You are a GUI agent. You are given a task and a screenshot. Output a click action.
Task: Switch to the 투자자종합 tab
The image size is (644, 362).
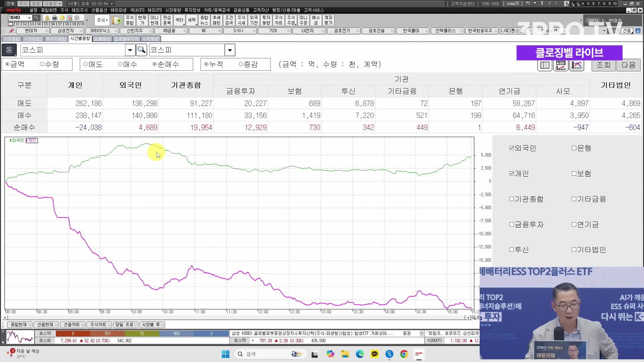56,39
